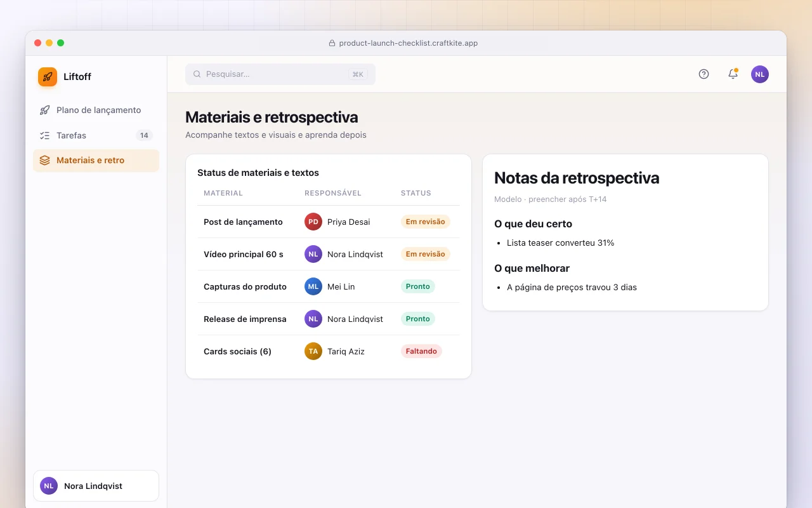
Task: Click the layers icon beside Materiais e retro
Action: 44,161
